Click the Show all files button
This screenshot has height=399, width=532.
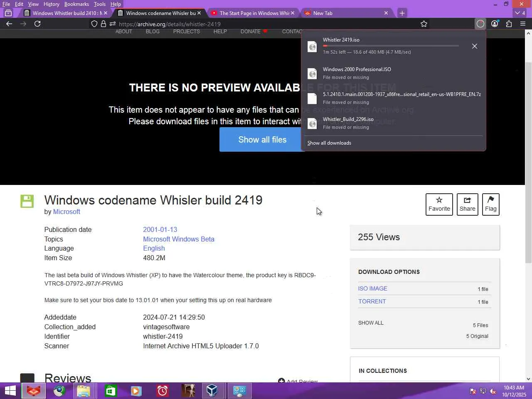[262, 140]
